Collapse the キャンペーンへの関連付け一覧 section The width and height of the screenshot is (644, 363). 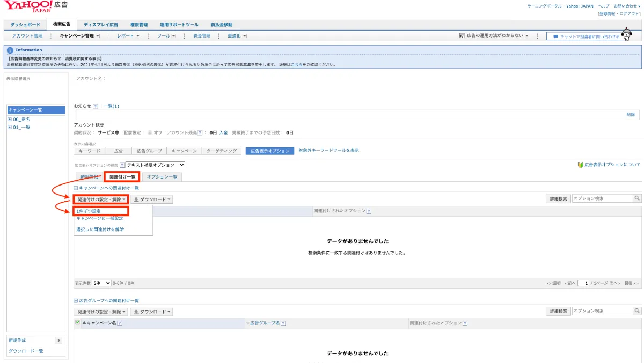click(76, 188)
